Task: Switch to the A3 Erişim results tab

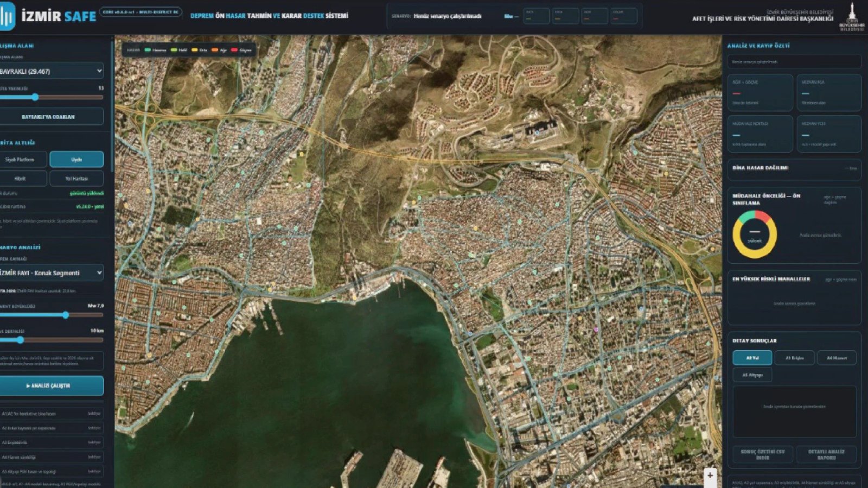Action: [795, 358]
